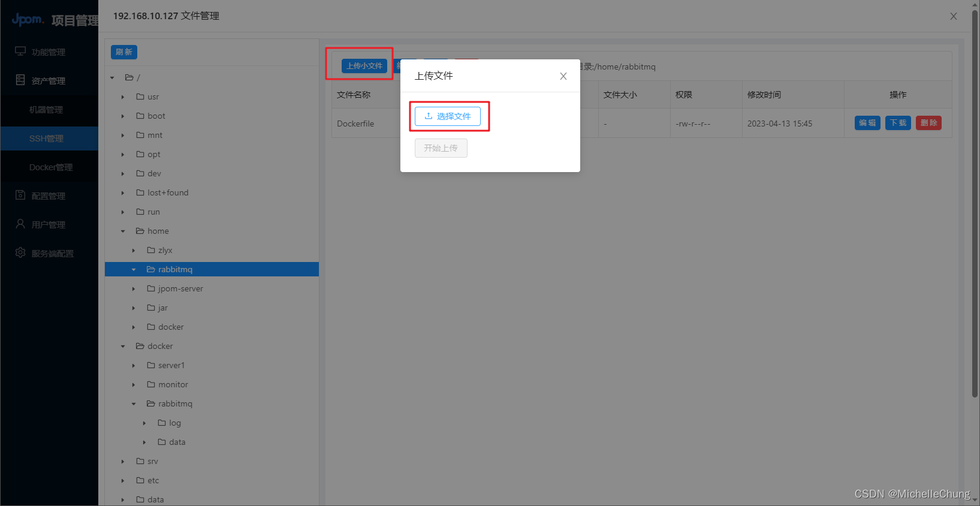
Task: Collapse the root / folder arrow
Action: tap(112, 77)
